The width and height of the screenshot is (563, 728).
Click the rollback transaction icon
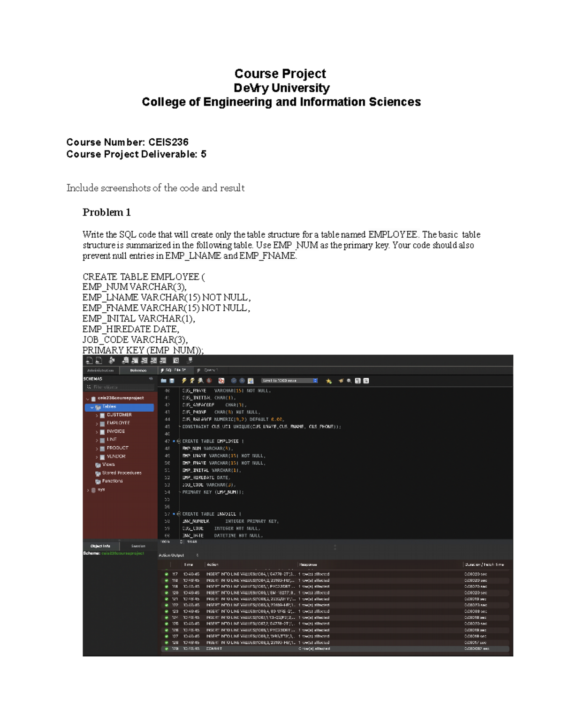[242, 380]
